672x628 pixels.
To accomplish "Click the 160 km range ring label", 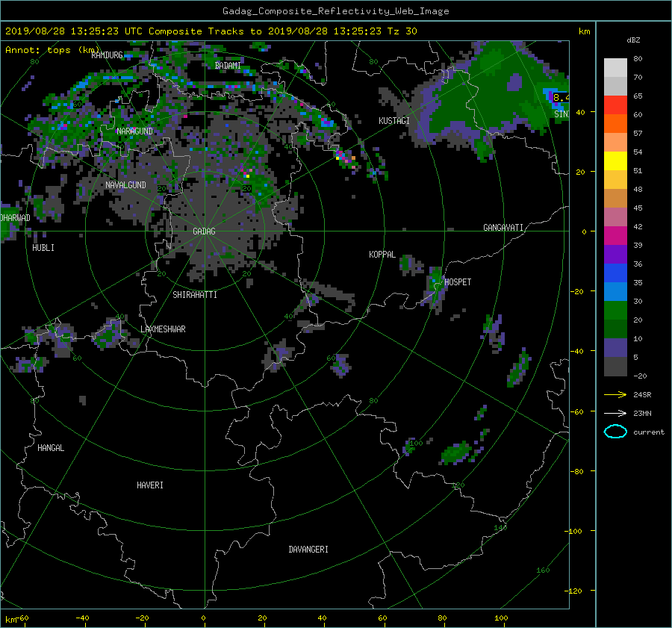I will 543,571.
